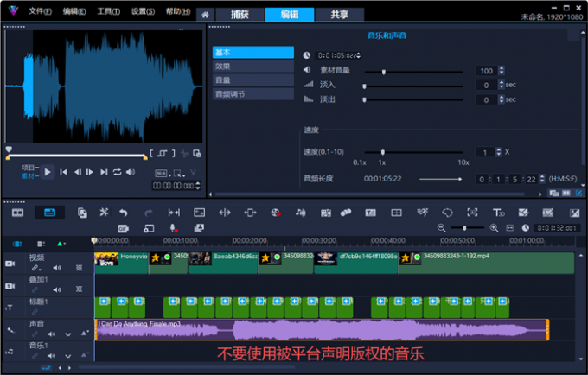Open the 帮助 menu
Screen dimensions: 588x375
178,11
